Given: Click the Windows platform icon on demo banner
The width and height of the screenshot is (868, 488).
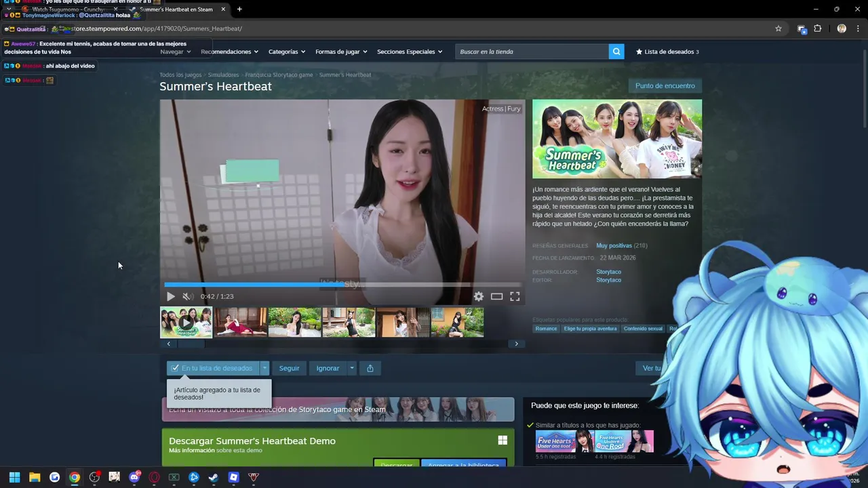Looking at the screenshot, I should pos(502,441).
